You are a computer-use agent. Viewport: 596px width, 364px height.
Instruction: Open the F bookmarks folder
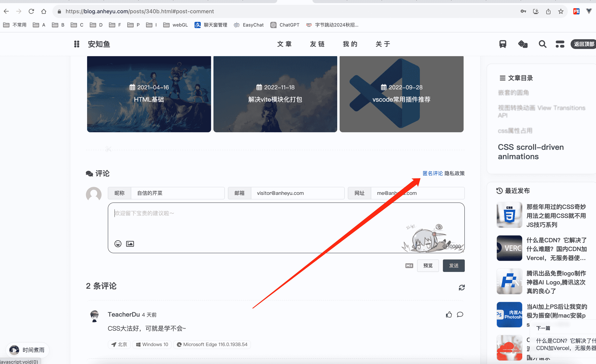pyautogui.click(x=115, y=25)
